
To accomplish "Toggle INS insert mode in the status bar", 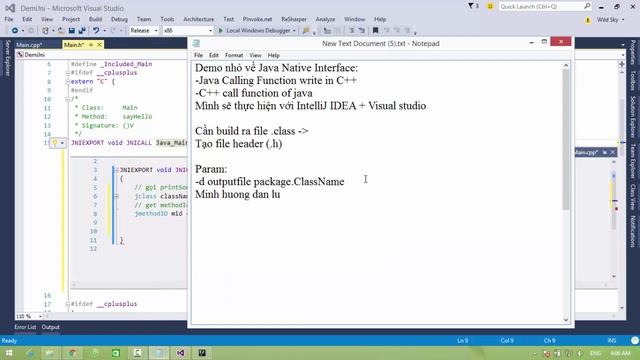I will (x=611, y=340).
